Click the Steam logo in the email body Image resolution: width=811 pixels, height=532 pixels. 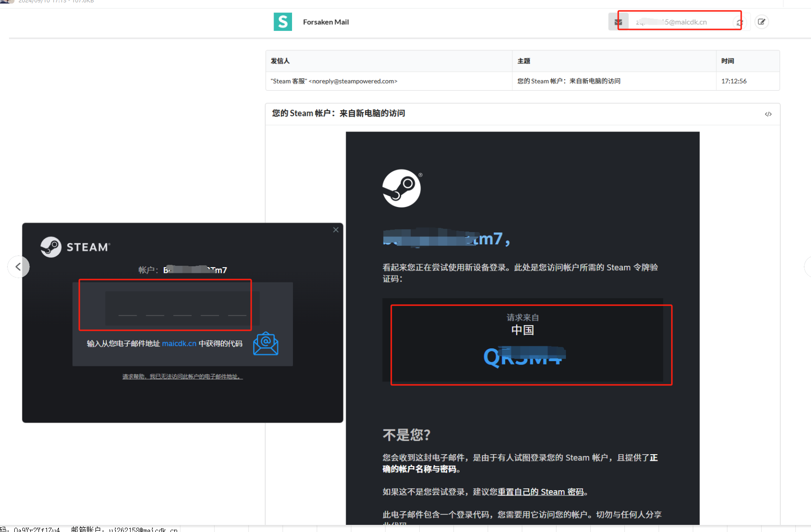[402, 188]
